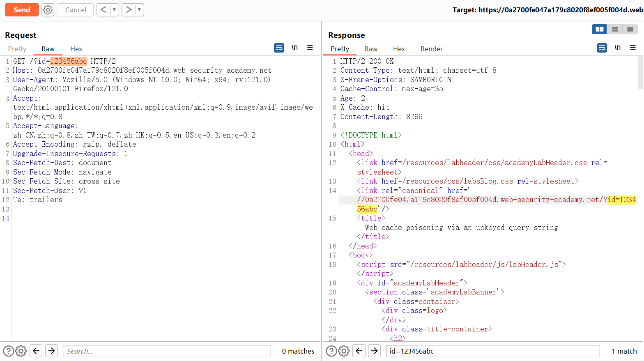The width and height of the screenshot is (644, 361).
Task: Toggle word wrap in Request panel
Action: (279, 48)
